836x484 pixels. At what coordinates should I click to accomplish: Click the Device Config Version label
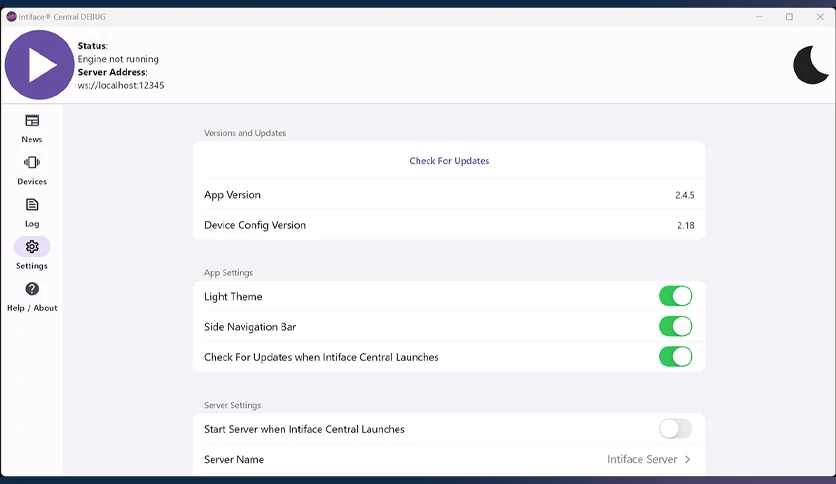point(255,225)
